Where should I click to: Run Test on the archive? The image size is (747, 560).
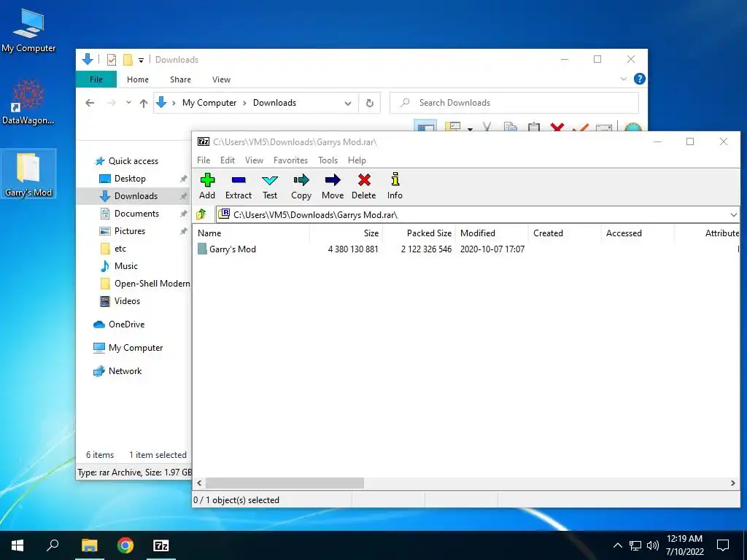click(x=270, y=186)
